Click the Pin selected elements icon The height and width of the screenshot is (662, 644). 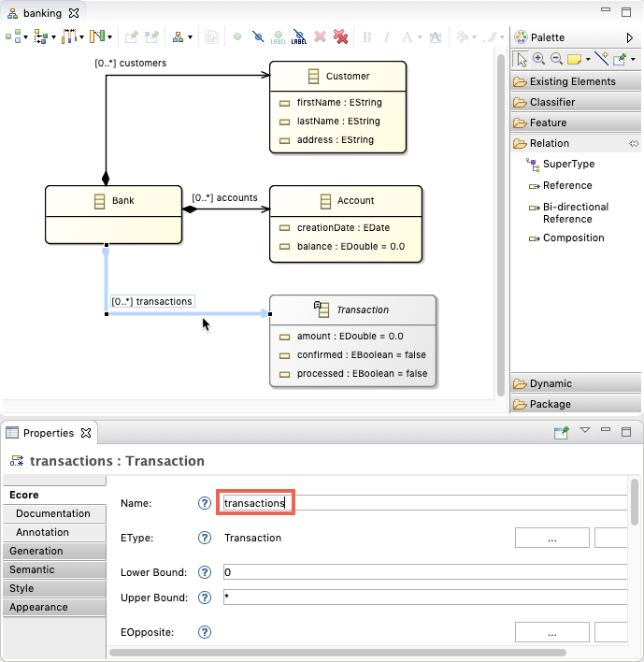point(132,37)
